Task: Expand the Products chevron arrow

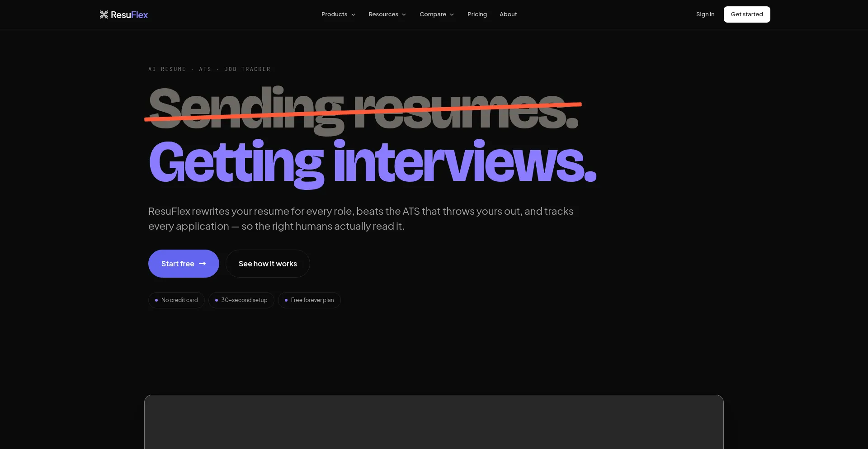Action: click(354, 15)
